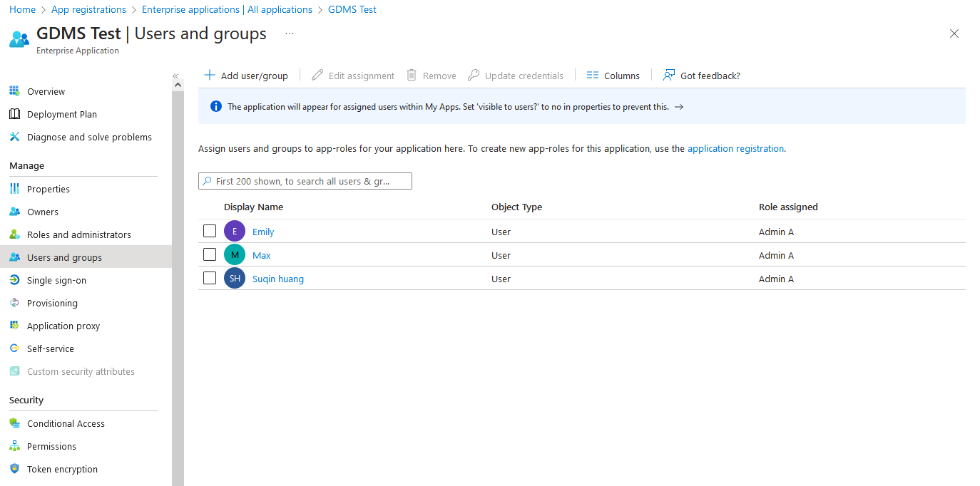Close the Users and groups blade

tap(954, 33)
